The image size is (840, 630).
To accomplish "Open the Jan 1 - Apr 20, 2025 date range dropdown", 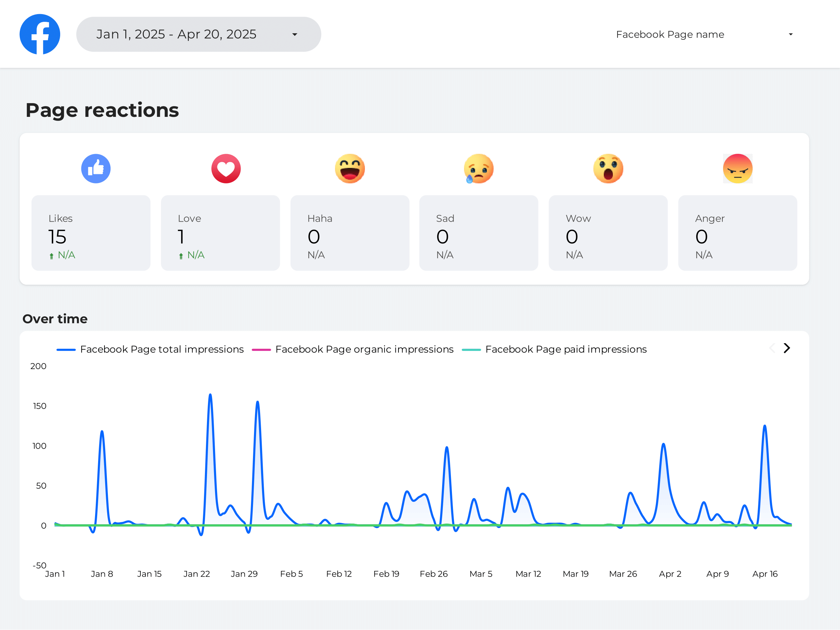I will pyautogui.click(x=199, y=34).
